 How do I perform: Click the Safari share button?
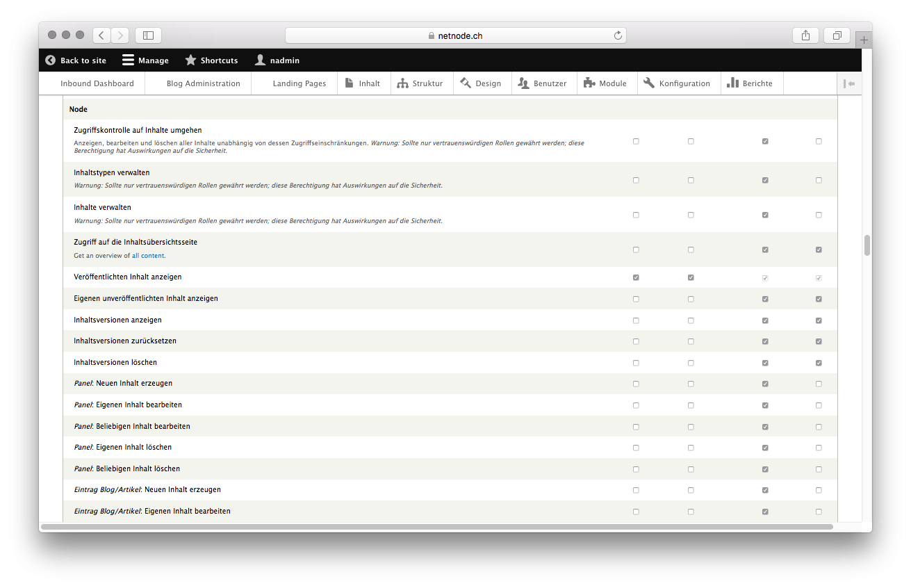coord(805,35)
